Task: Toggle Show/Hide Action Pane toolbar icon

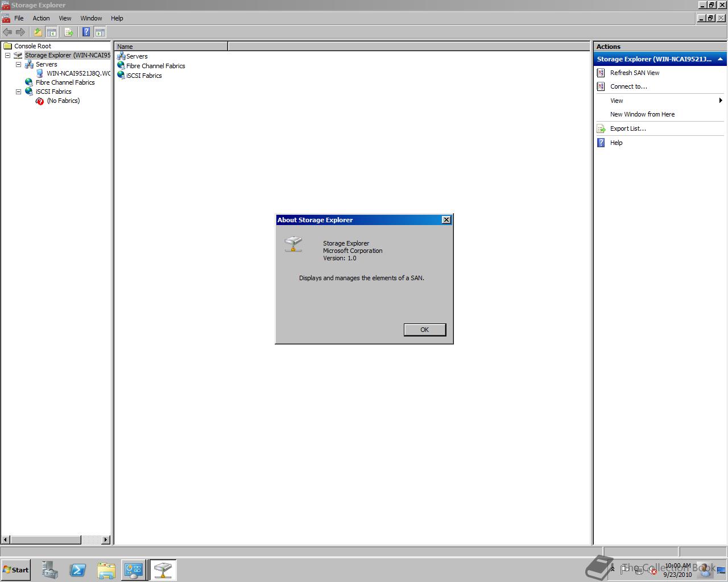Action: coord(100,32)
